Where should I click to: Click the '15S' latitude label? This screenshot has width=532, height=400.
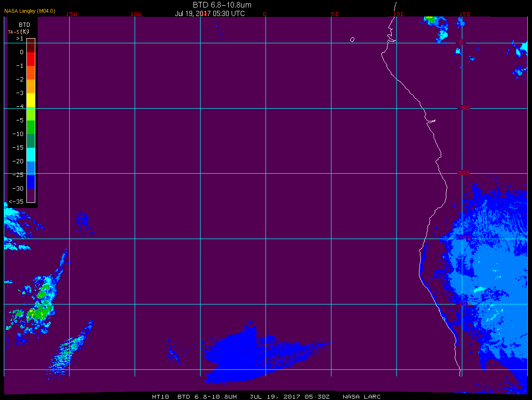click(x=465, y=238)
